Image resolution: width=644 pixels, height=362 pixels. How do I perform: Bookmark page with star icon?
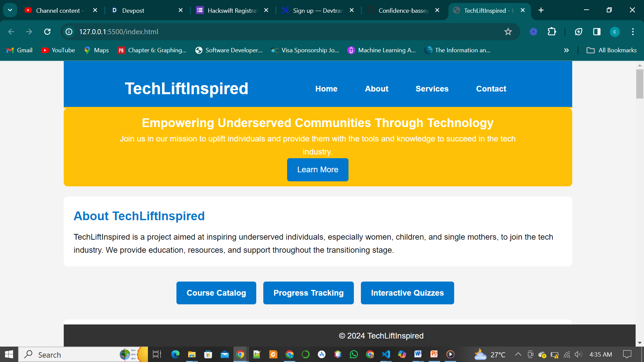coord(508,32)
